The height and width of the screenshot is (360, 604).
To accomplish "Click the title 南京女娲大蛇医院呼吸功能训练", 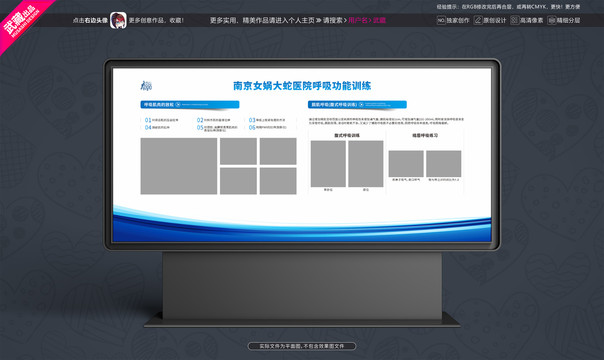I will [x=302, y=85].
